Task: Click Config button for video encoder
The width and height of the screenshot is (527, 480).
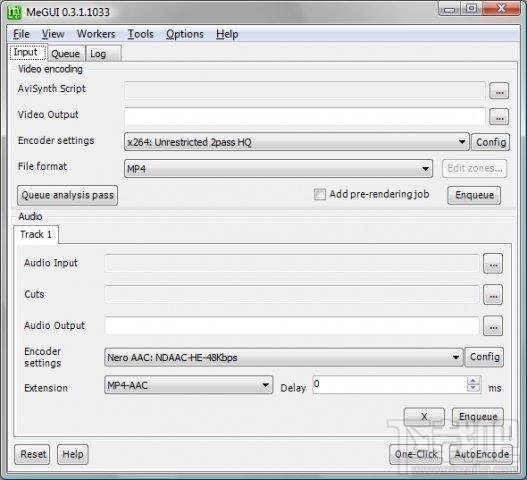Action: coord(490,142)
